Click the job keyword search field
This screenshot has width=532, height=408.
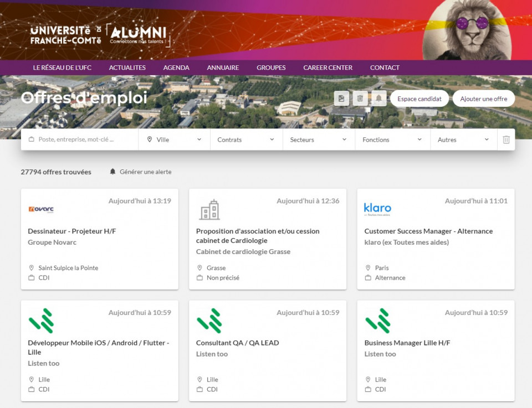[x=83, y=140]
